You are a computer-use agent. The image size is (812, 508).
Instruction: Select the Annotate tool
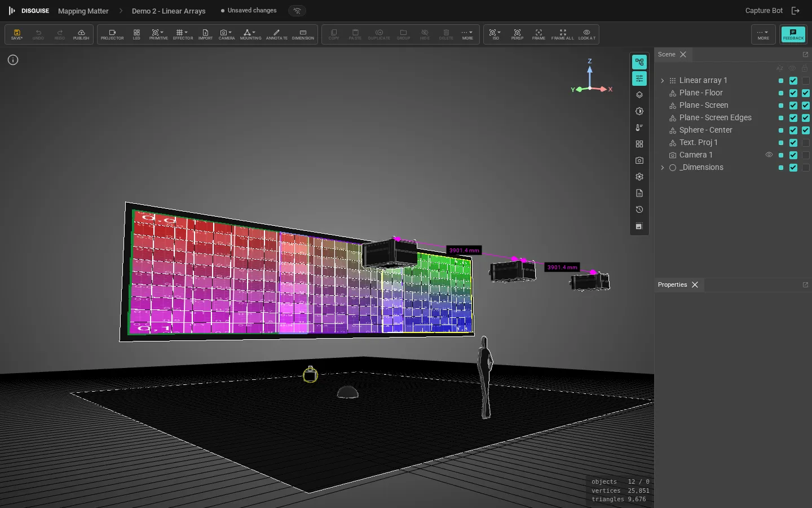click(x=276, y=34)
